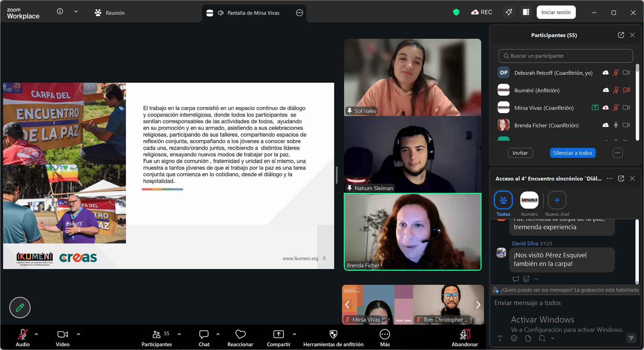Screen dimensions: 644x350
Task: Click the Chat toolbar button
Action: click(x=204, y=338)
